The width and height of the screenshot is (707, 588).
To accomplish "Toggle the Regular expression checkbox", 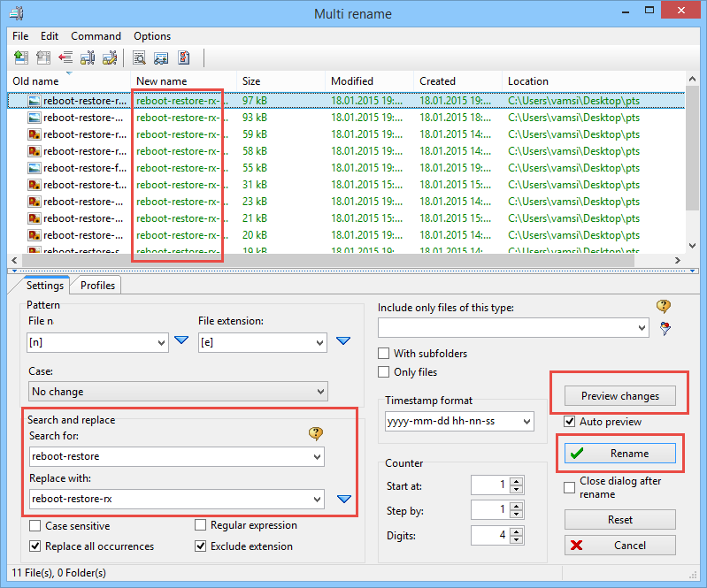I will coord(201,526).
